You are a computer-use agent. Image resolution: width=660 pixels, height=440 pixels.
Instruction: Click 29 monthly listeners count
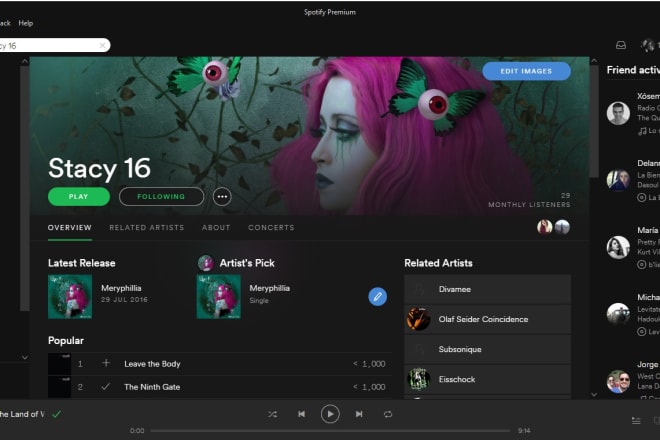565,196
